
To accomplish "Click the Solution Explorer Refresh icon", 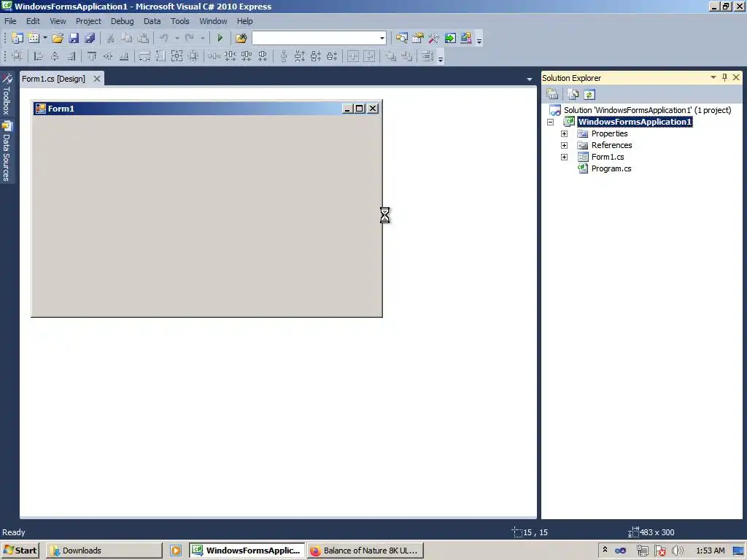I will click(x=589, y=94).
